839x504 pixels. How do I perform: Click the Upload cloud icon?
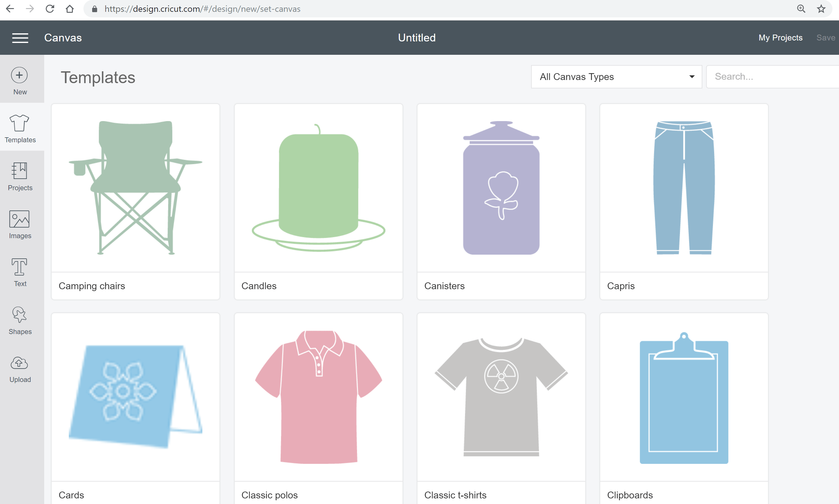[19, 363]
